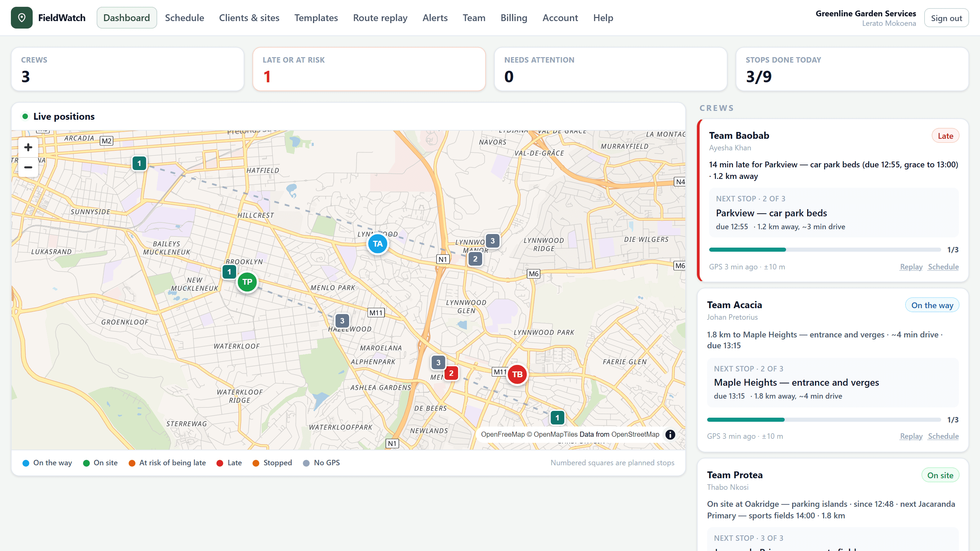Open Route replay page

[x=380, y=17]
